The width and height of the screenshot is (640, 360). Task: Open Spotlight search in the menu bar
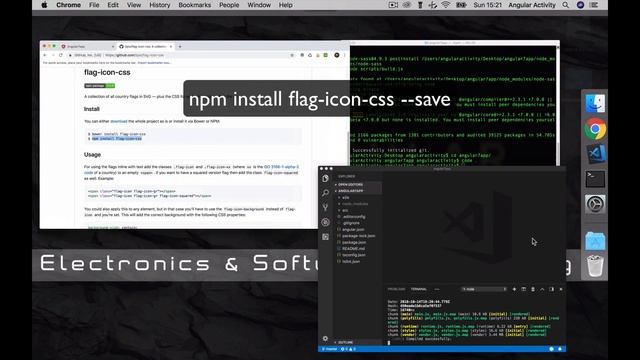tap(565, 5)
